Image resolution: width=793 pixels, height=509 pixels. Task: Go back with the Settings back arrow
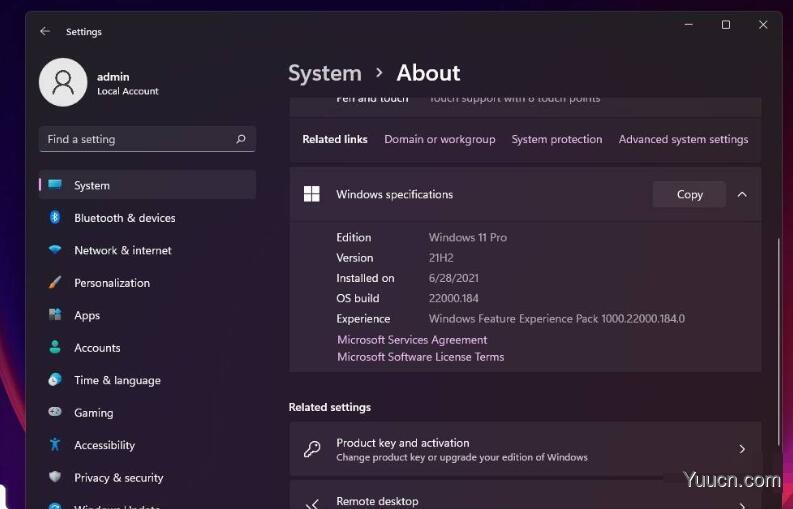tap(45, 31)
